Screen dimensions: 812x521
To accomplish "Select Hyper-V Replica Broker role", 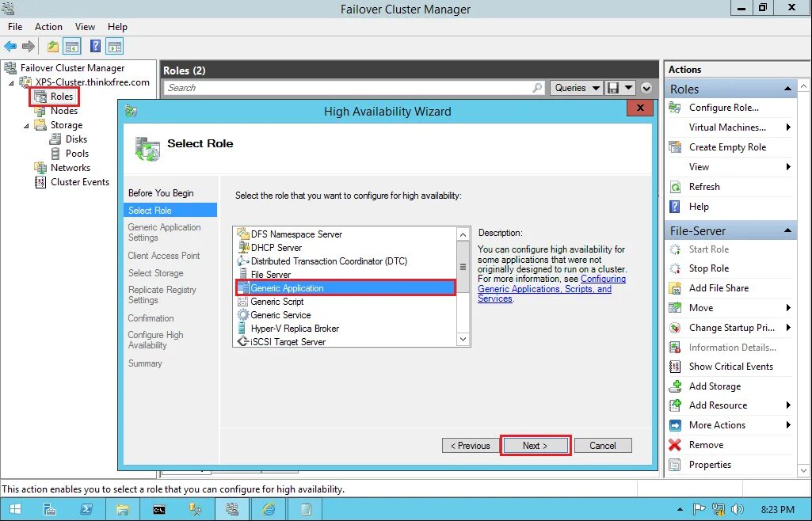I will click(x=295, y=329).
